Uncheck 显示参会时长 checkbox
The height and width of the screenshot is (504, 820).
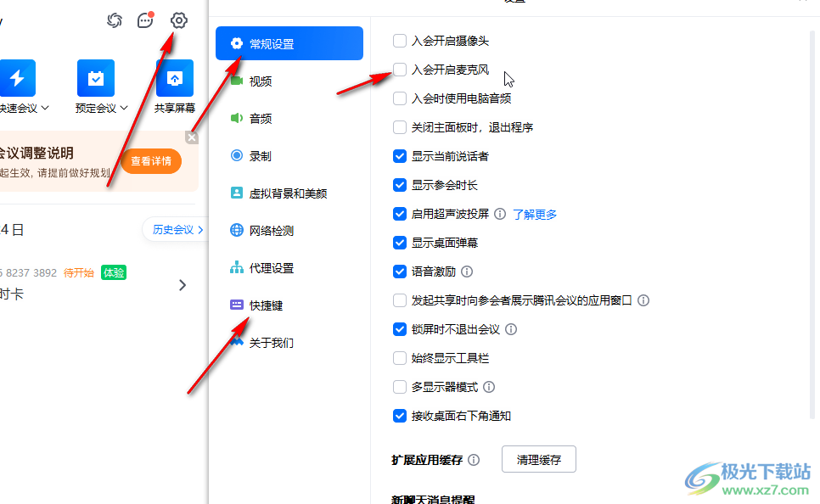point(400,185)
